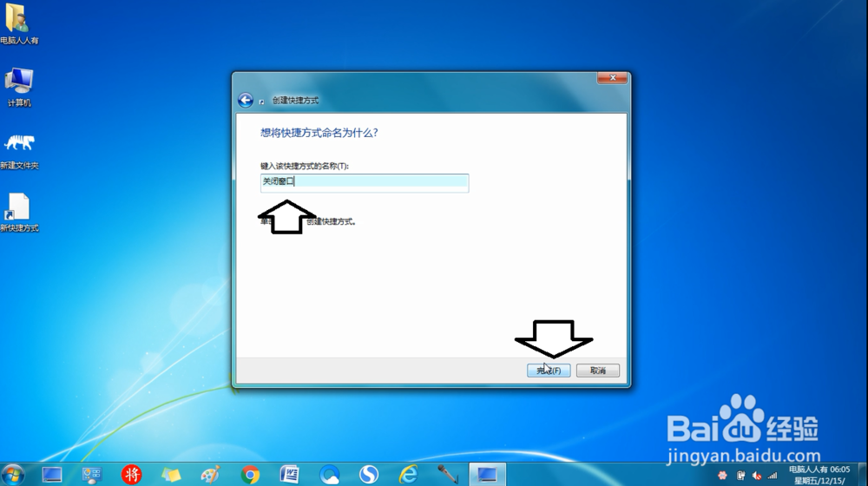Open Sogou browser from the taskbar

click(369, 475)
